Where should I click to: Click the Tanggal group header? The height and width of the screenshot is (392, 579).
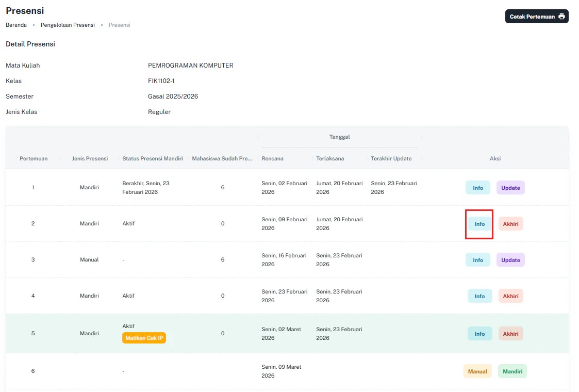click(339, 137)
